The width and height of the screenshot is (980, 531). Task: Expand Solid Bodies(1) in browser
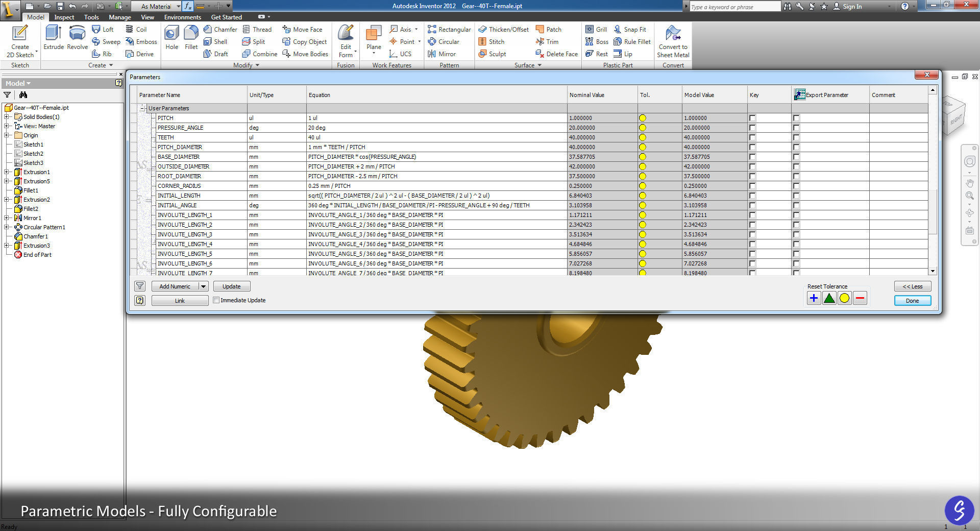[x=7, y=117]
